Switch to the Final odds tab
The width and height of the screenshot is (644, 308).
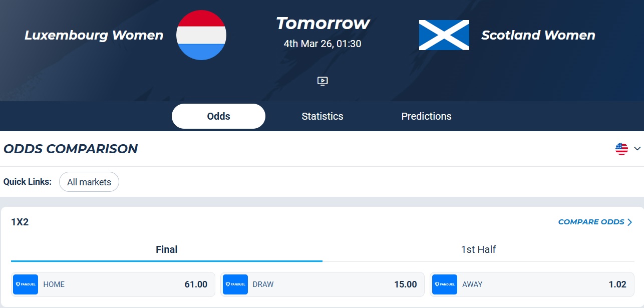(x=166, y=249)
